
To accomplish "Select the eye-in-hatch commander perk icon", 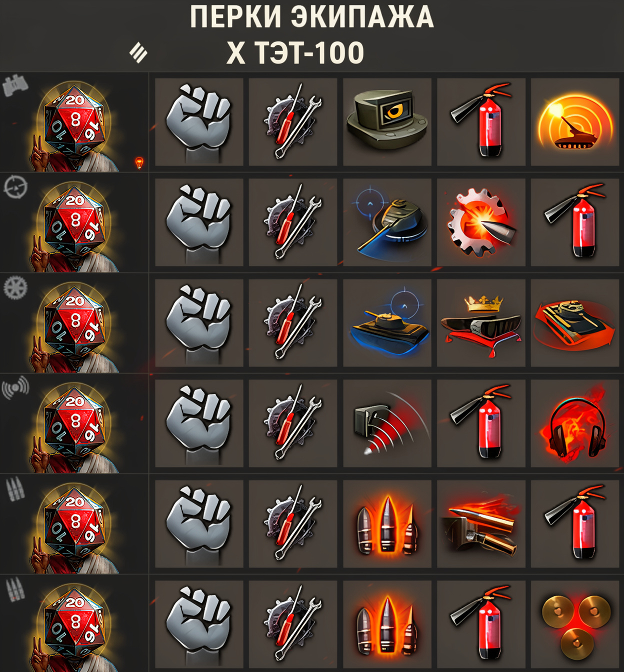I will (x=387, y=121).
